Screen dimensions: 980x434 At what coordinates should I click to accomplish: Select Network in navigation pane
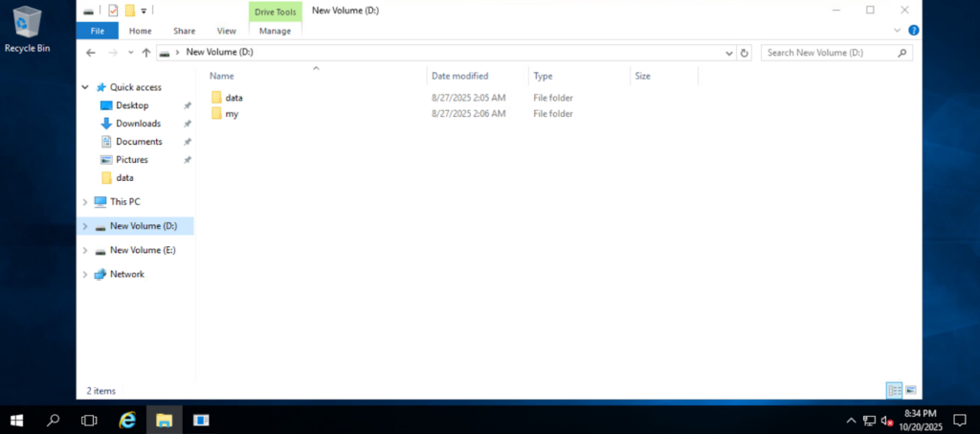point(127,275)
